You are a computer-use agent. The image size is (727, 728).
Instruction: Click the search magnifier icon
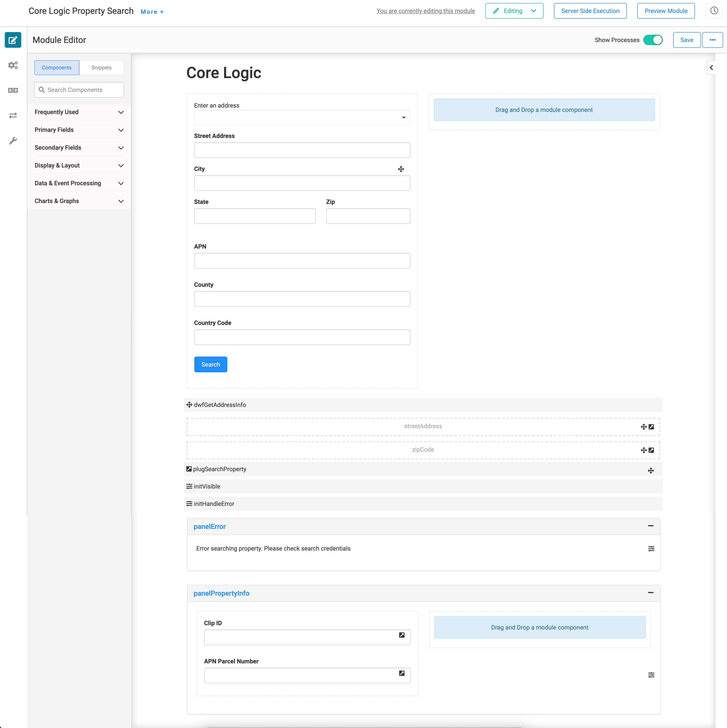click(41, 90)
